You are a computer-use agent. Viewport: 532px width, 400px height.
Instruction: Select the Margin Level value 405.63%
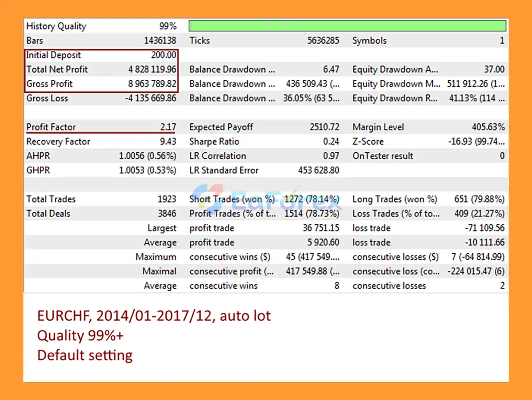[x=488, y=127]
